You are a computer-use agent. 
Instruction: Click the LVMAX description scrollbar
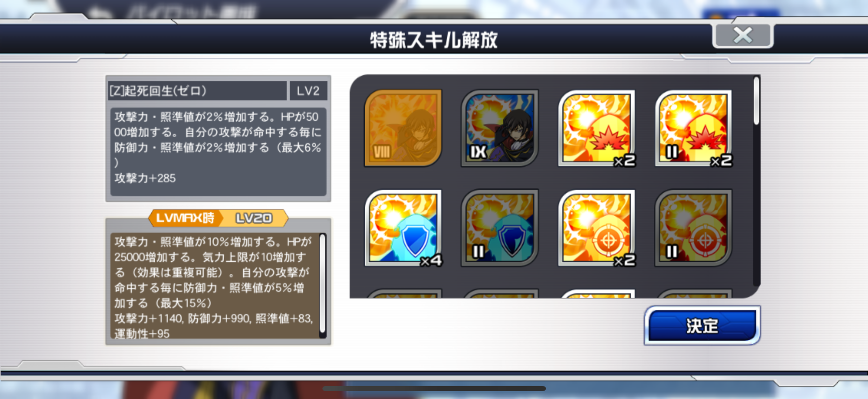click(x=322, y=285)
